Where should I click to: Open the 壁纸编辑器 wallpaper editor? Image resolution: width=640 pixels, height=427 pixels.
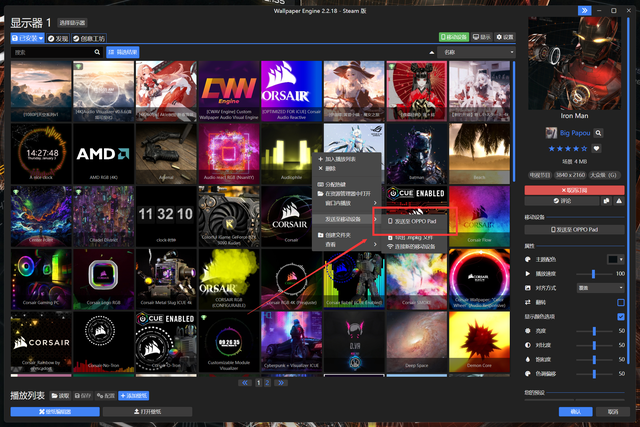coord(55,411)
